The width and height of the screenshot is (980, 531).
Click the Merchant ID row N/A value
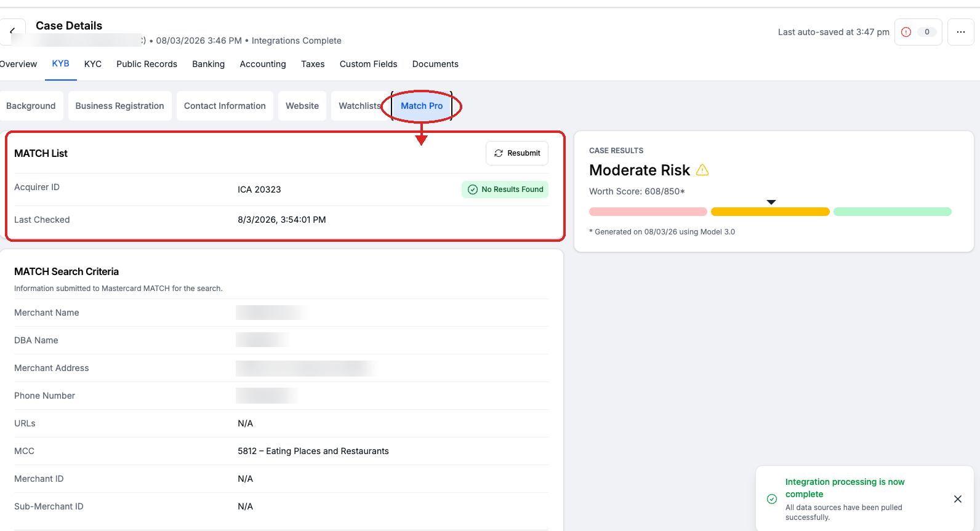[x=246, y=479]
